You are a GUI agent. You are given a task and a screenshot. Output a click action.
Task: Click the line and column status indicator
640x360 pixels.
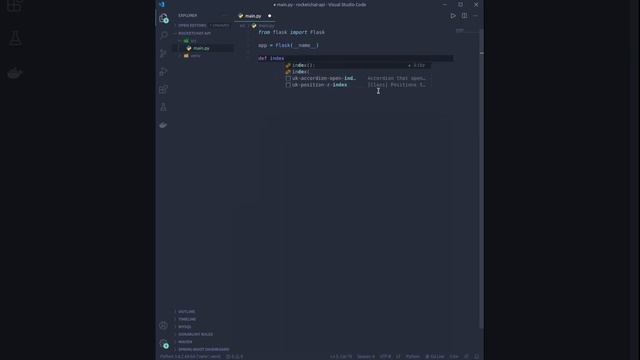pyautogui.click(x=341, y=356)
